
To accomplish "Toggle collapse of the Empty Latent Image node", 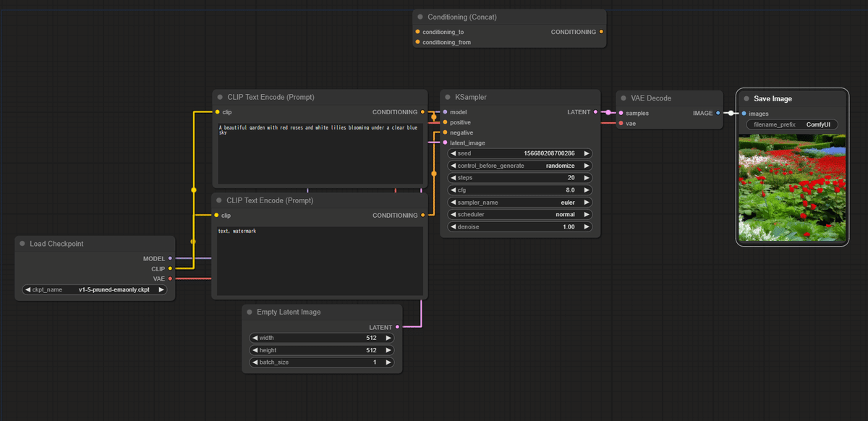I will [250, 312].
